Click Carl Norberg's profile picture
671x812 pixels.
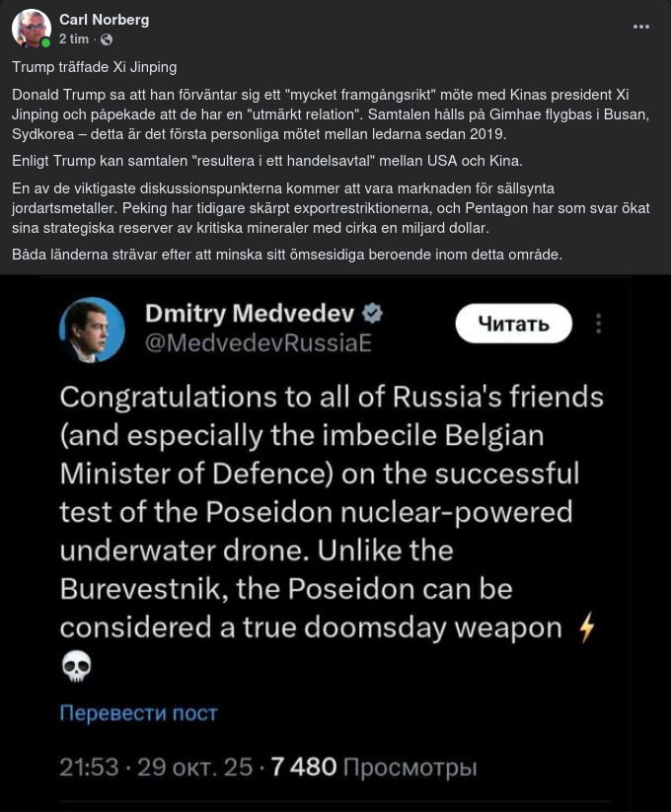[31, 29]
